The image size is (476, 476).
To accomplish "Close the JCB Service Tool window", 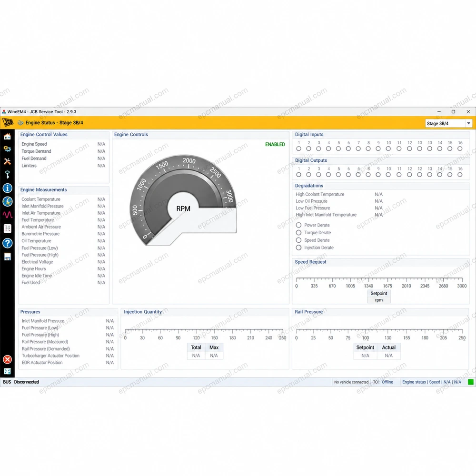I will 468,112.
